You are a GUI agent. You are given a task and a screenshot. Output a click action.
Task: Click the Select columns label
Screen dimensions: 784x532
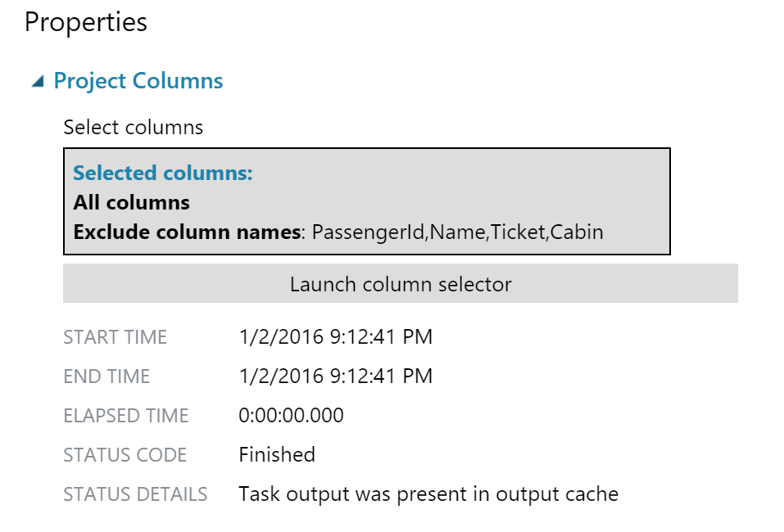click(x=133, y=128)
